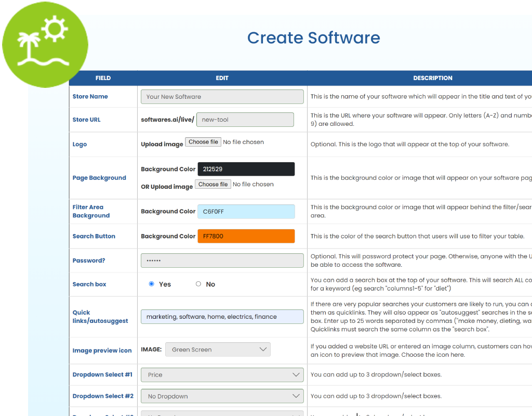
Task: Click the Create Software page title
Action: click(x=313, y=37)
